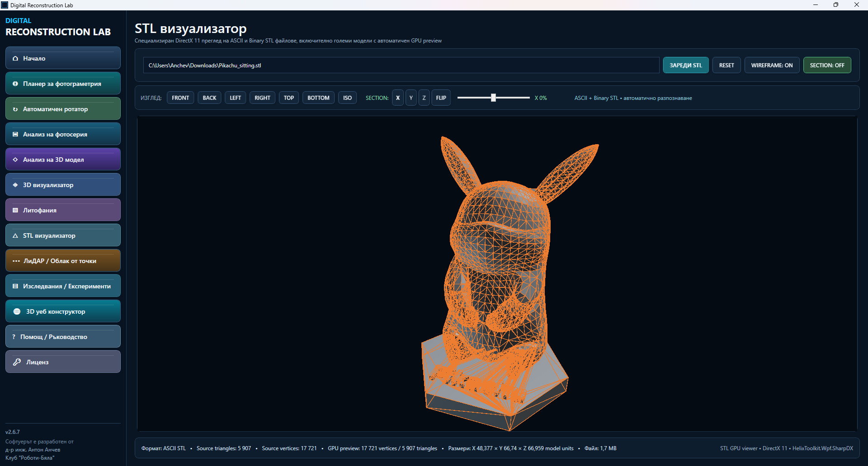The image size is (868, 466).
Task: Go to 3D уеб конструктор page
Action: [x=63, y=311]
